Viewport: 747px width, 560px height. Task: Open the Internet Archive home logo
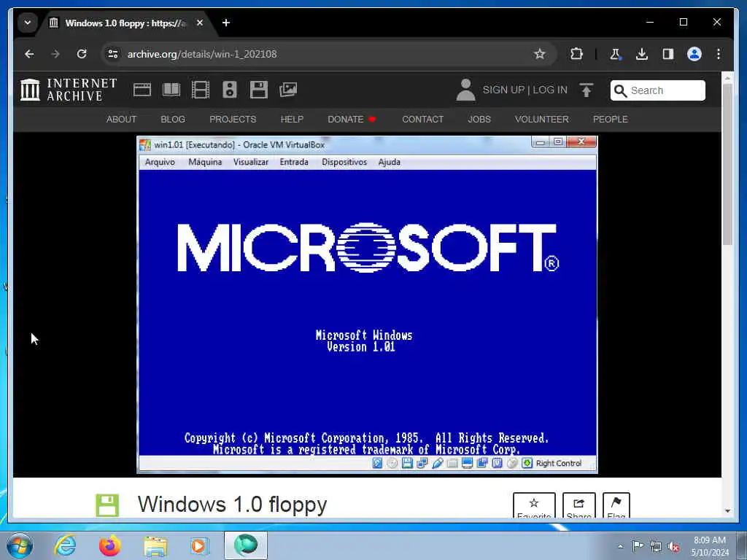pos(69,90)
